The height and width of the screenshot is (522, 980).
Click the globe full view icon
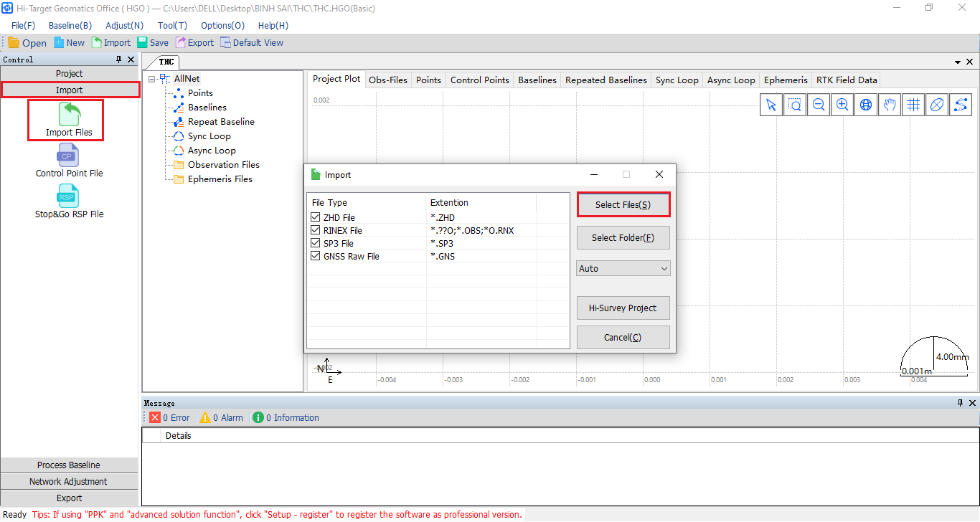coord(866,105)
